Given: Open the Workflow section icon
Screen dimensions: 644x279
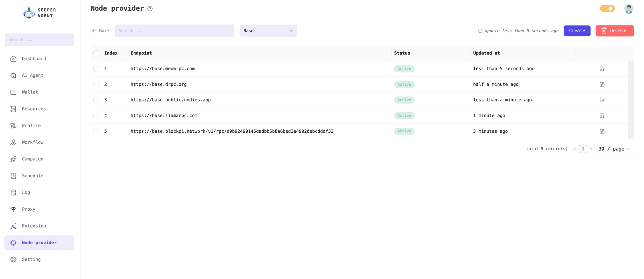Looking at the screenshot, I should point(13,142).
